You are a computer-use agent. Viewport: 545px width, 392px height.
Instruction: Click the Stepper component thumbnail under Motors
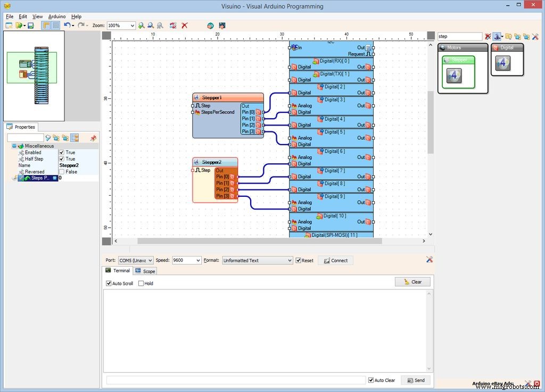[455, 74]
